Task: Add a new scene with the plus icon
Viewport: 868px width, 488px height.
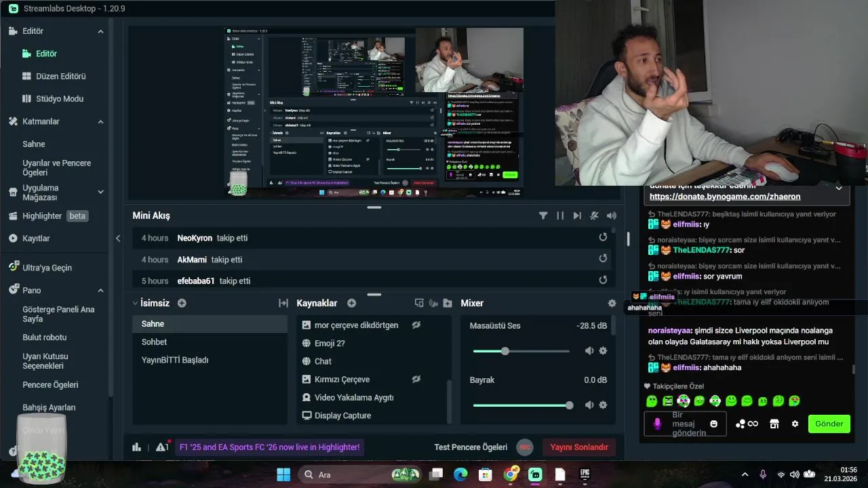Action: [182, 303]
